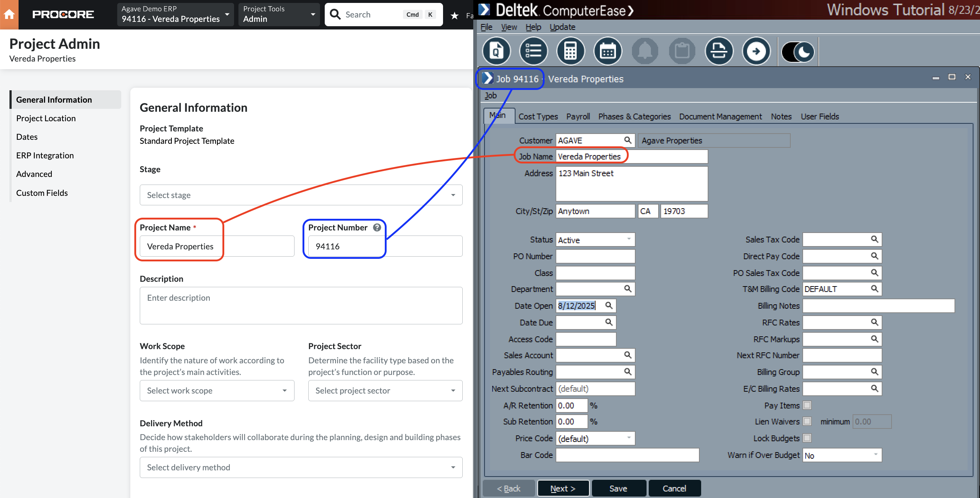This screenshot has width=980, height=498.
Task: Check the Pay Items checkbox
Action: [807, 405]
